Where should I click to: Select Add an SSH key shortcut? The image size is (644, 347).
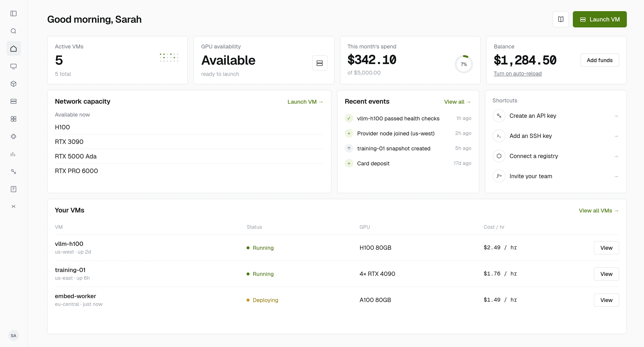[x=556, y=136]
